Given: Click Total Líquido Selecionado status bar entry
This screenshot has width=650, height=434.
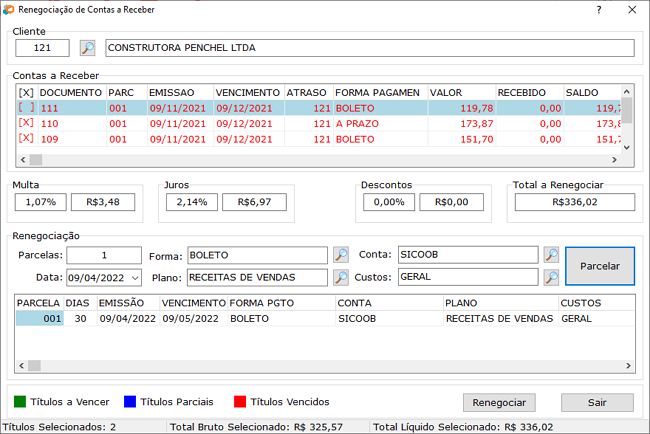Looking at the screenshot, I should 463,427.
